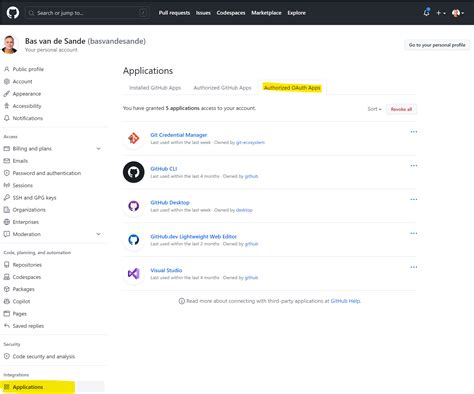
Task: Open the notifications bell icon
Action: 426,13
